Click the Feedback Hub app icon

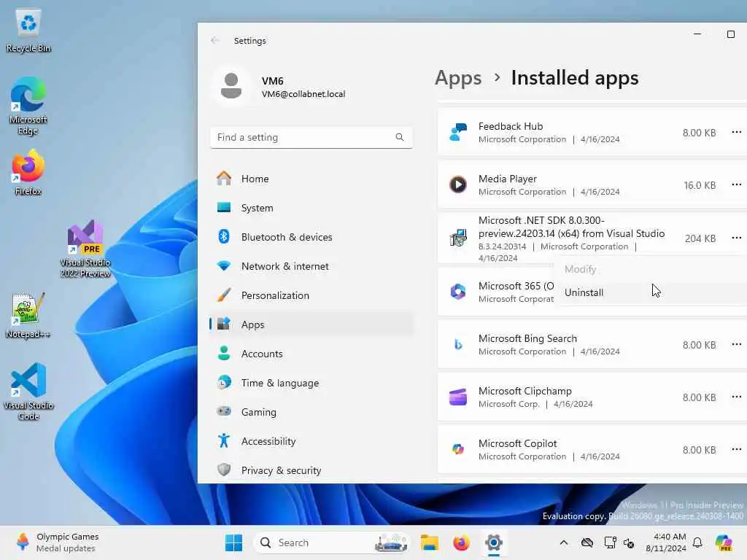458,132
